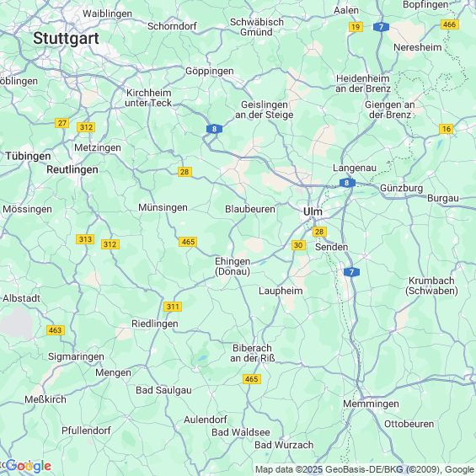Click the route 311 road marker
Screen dimensions: 476x476
[173, 307]
